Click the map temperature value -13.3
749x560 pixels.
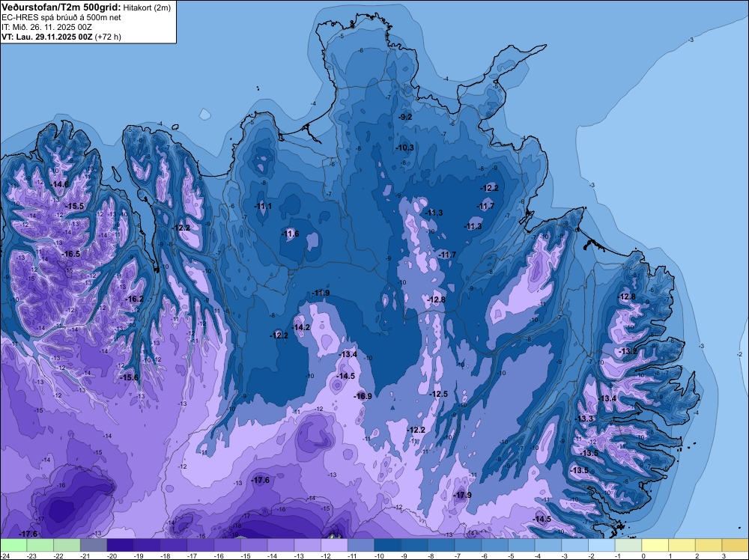(x=583, y=419)
